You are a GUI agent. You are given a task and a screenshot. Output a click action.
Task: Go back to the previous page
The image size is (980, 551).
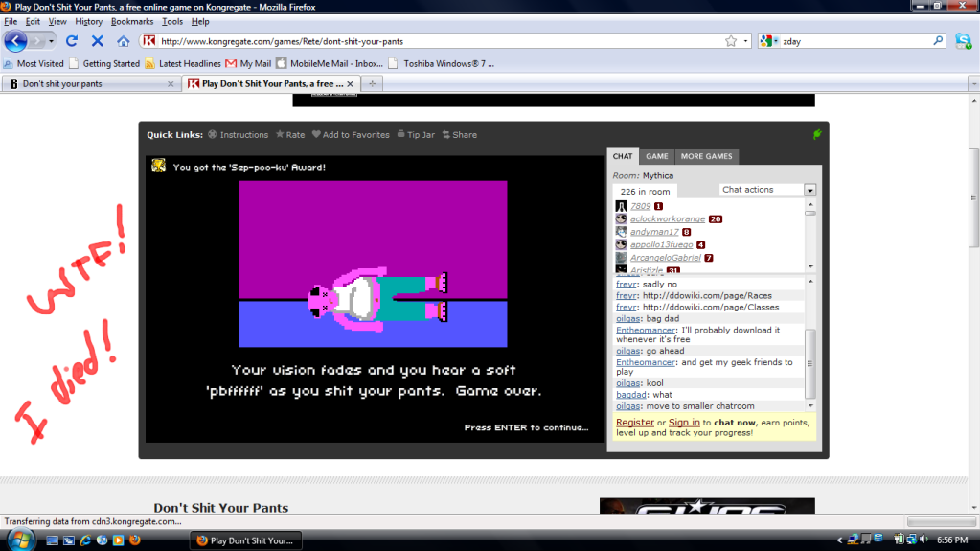pyautogui.click(x=15, y=41)
